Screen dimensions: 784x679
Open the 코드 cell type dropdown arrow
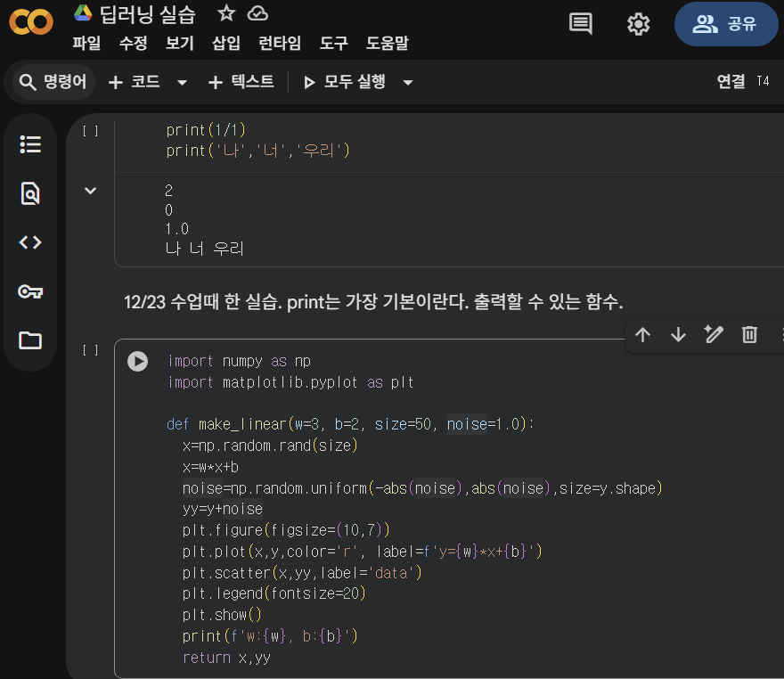pyautogui.click(x=184, y=81)
